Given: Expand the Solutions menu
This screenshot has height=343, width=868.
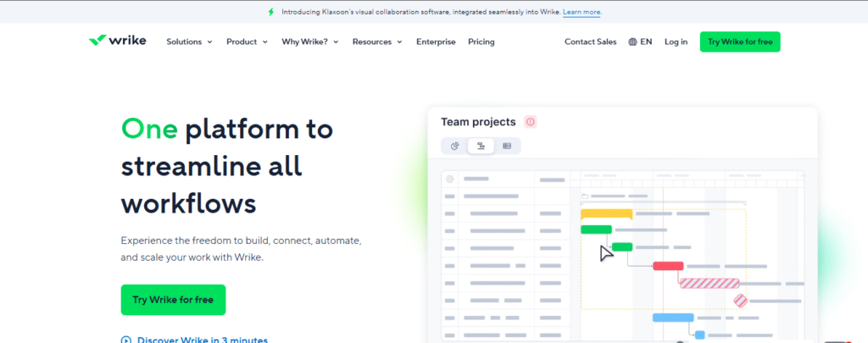Looking at the screenshot, I should (189, 41).
